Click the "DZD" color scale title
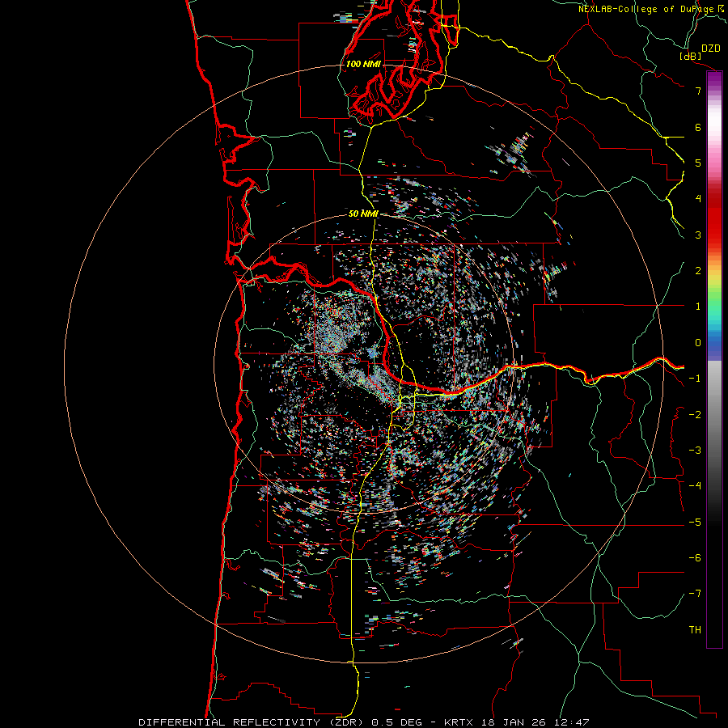The width and height of the screenshot is (728, 728). tap(710, 49)
